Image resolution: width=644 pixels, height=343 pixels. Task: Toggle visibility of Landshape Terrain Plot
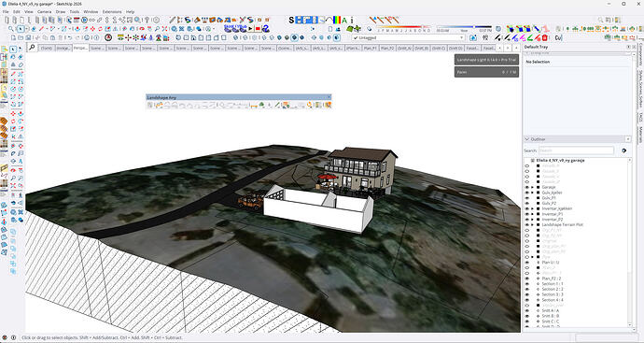point(527,225)
